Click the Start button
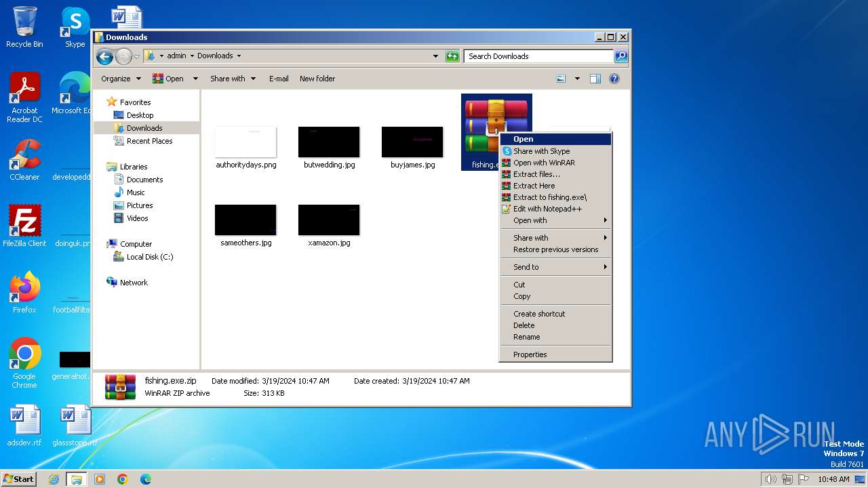 point(19,479)
